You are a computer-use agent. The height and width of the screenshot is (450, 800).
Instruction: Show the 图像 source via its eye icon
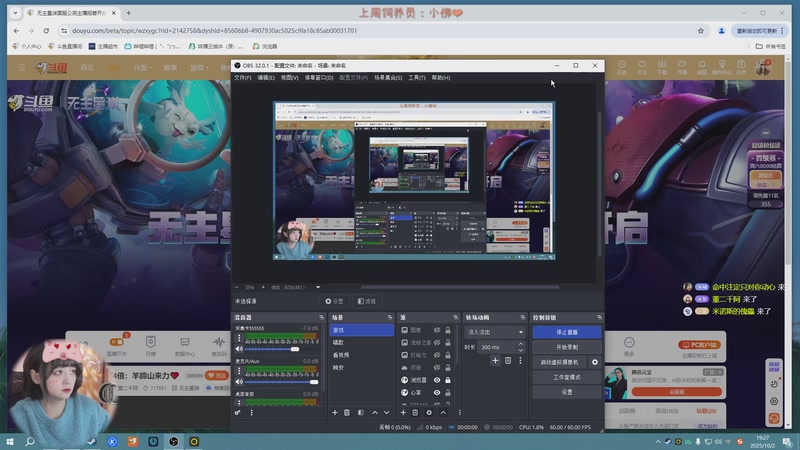(x=437, y=330)
